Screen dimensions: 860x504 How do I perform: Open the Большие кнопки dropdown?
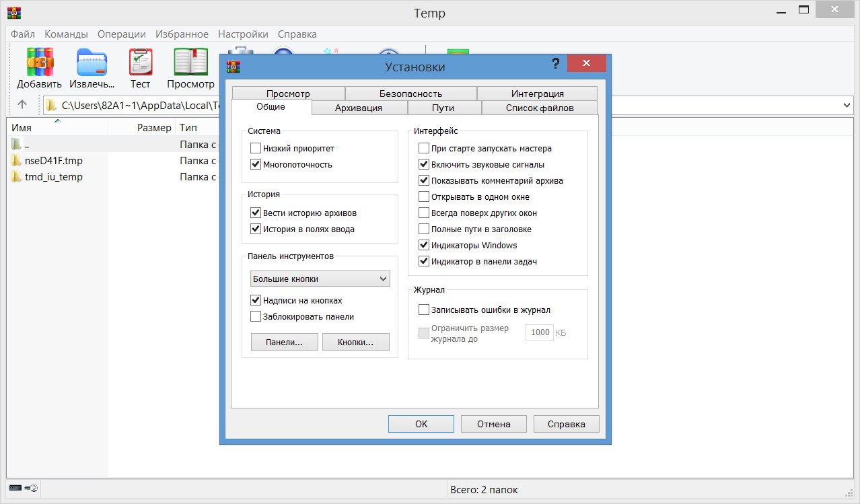tap(320, 279)
